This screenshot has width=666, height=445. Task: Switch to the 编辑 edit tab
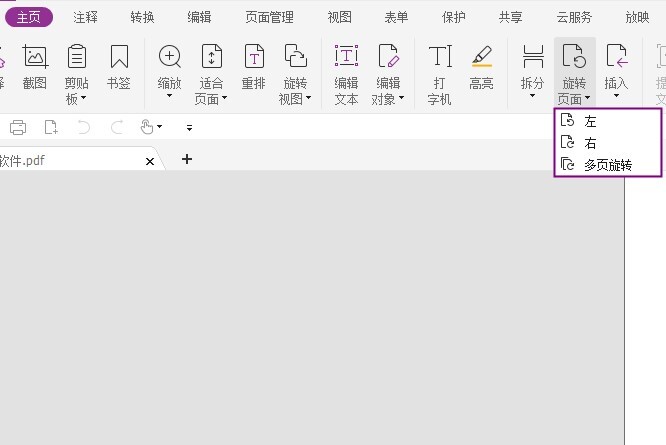[199, 17]
